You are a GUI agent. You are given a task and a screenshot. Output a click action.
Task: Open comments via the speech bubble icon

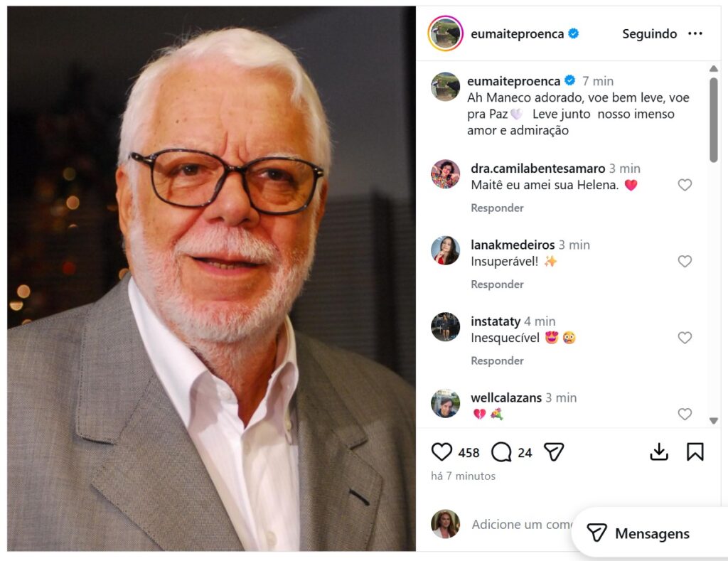coord(501,452)
